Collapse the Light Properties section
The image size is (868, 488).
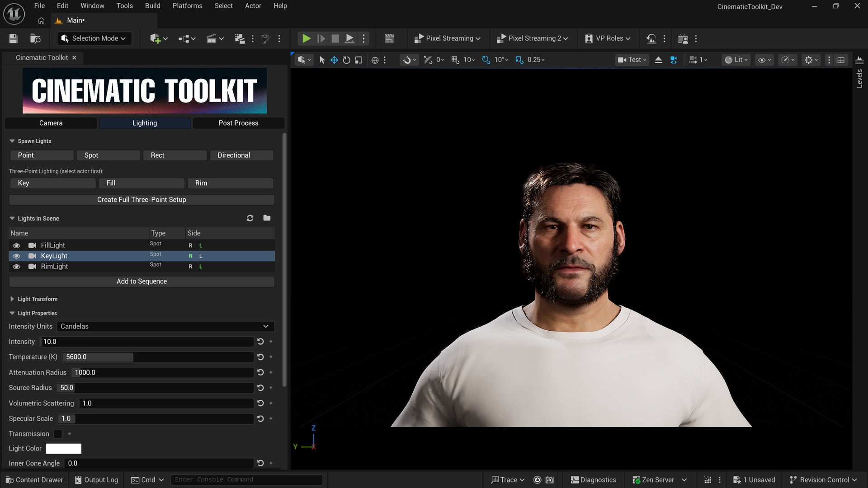[x=12, y=313]
